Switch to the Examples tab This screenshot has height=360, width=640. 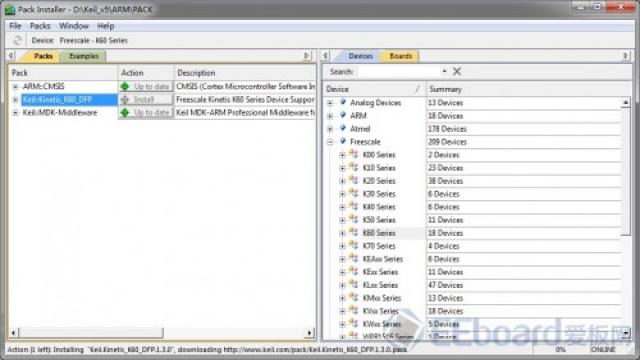tap(84, 56)
